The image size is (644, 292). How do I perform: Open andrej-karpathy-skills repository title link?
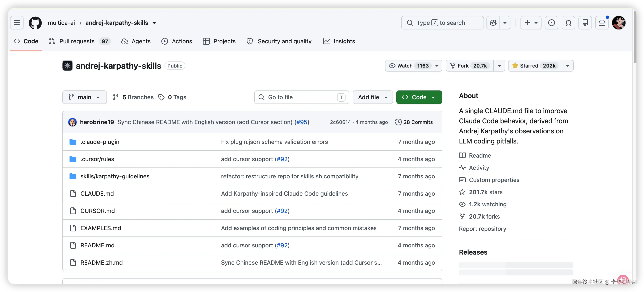click(118, 66)
